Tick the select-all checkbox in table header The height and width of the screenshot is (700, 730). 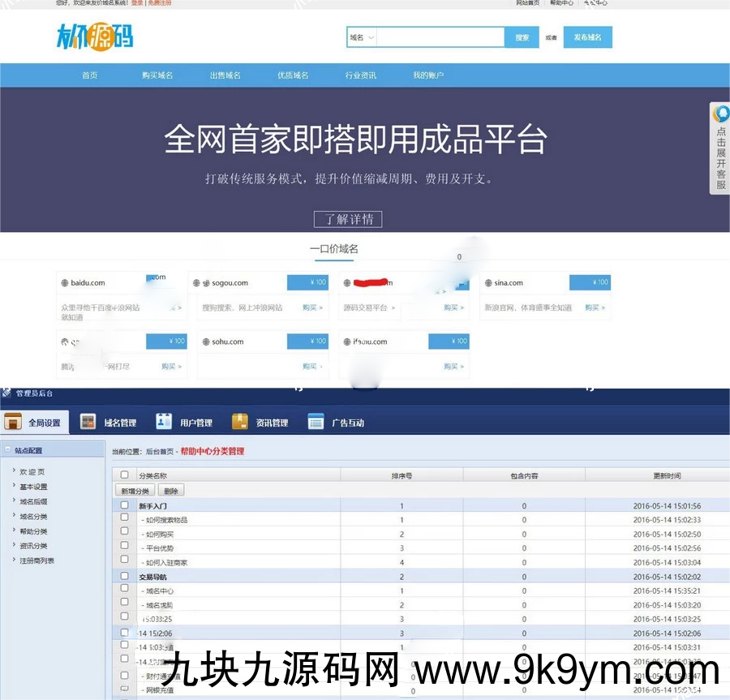124,475
